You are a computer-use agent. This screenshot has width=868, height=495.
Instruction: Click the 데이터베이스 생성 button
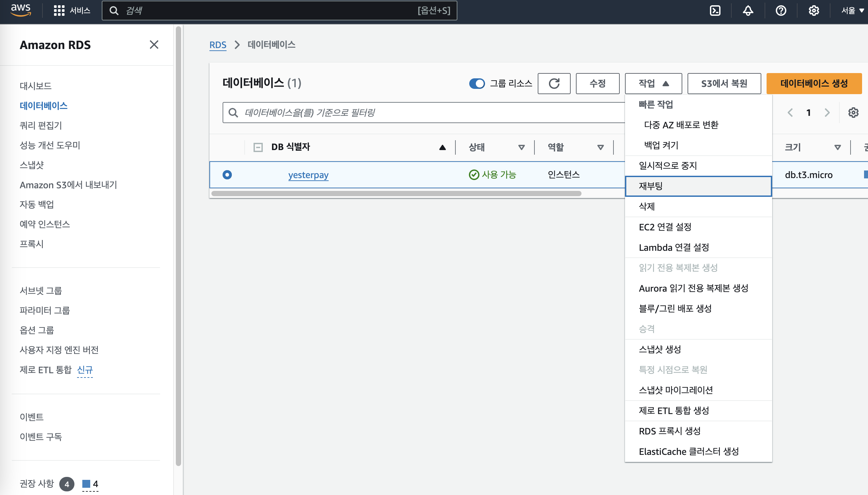coord(814,83)
